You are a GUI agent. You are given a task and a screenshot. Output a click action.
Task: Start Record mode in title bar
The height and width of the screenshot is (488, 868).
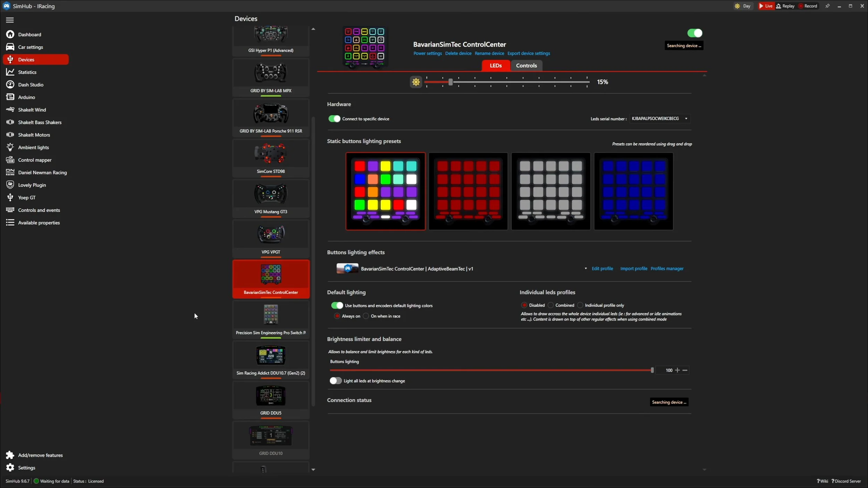[x=808, y=6]
